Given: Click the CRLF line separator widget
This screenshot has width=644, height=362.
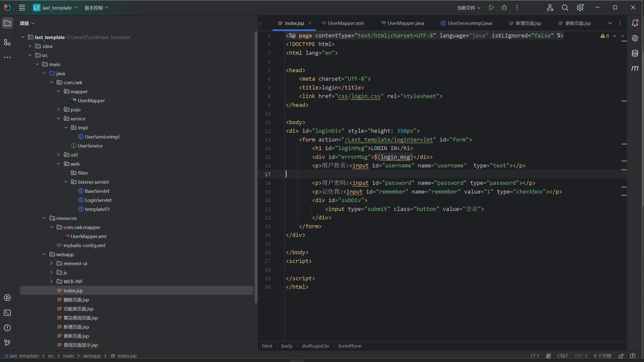Looking at the screenshot, I should pos(562,356).
